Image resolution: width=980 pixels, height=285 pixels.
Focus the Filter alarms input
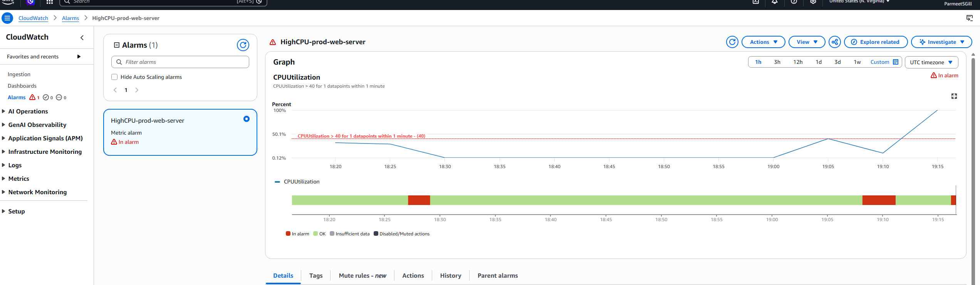[180, 62]
